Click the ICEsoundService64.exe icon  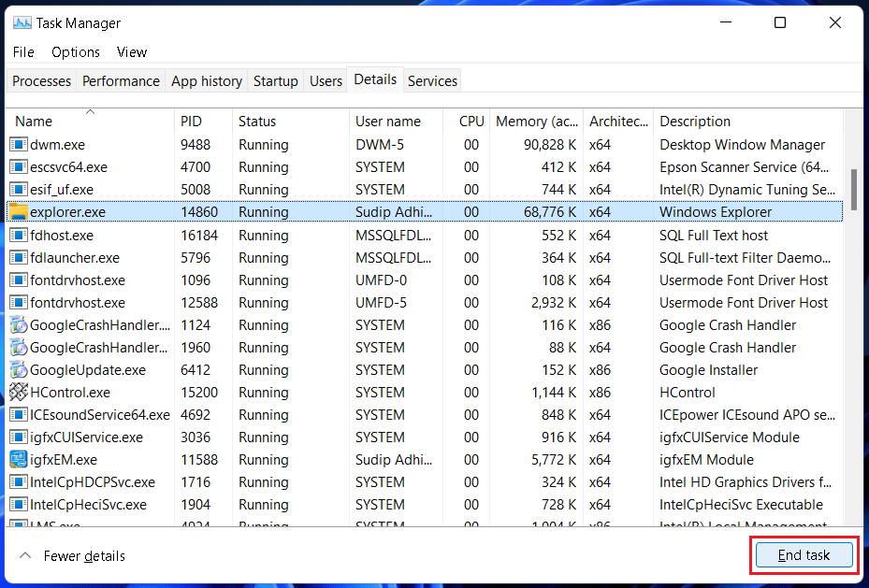(19, 415)
